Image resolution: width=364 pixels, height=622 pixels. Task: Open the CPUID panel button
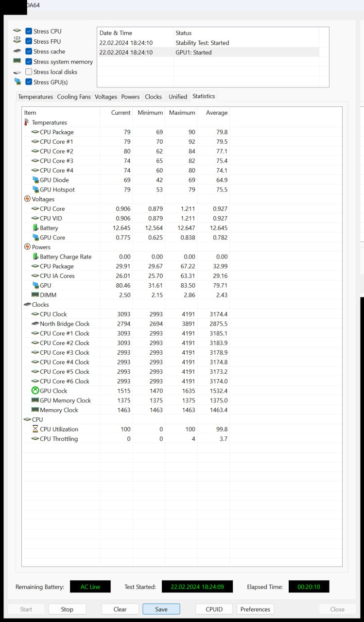click(214, 609)
